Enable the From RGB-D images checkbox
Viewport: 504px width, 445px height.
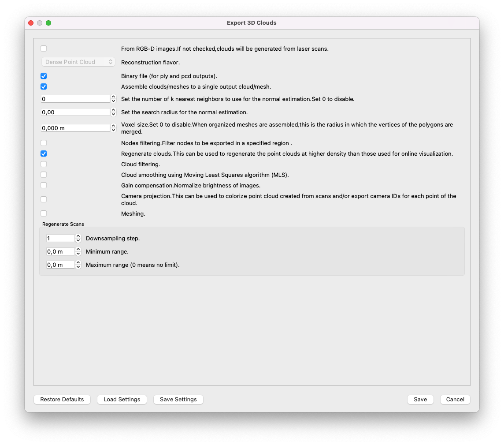click(x=44, y=49)
